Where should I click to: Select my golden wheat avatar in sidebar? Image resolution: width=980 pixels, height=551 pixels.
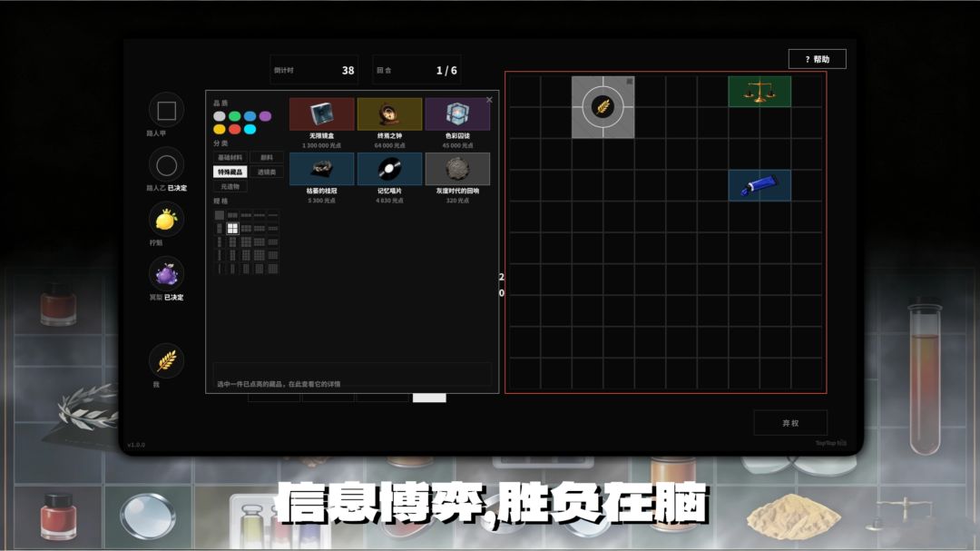[166, 361]
